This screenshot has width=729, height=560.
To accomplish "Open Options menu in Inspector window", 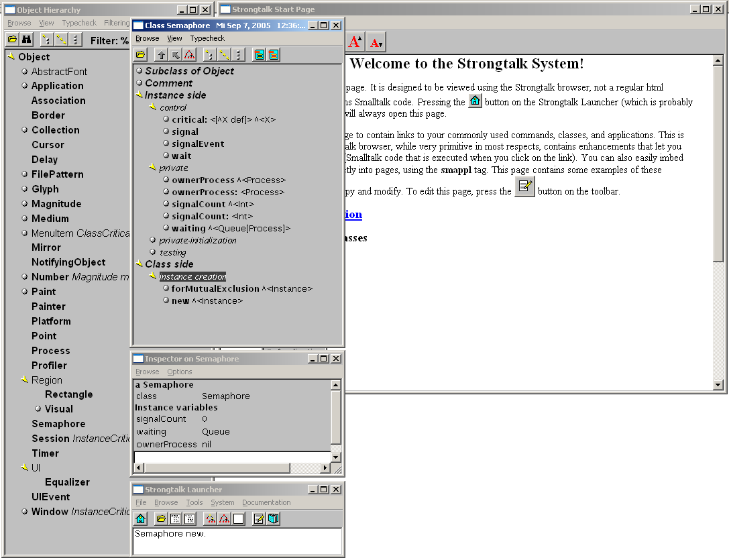I will 180,372.
